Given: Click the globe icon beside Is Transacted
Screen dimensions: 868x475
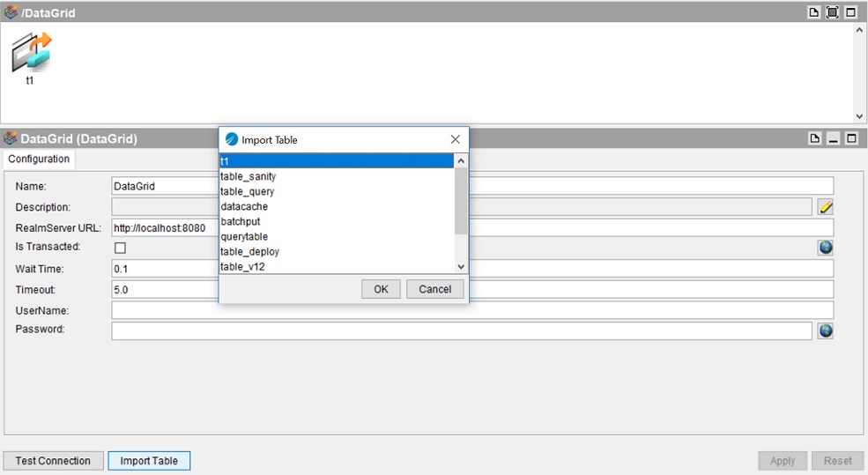Looking at the screenshot, I should pos(826,248).
